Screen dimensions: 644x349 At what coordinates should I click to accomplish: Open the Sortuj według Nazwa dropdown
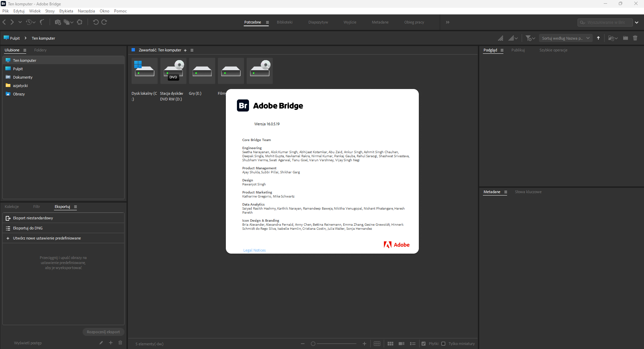tap(566, 38)
